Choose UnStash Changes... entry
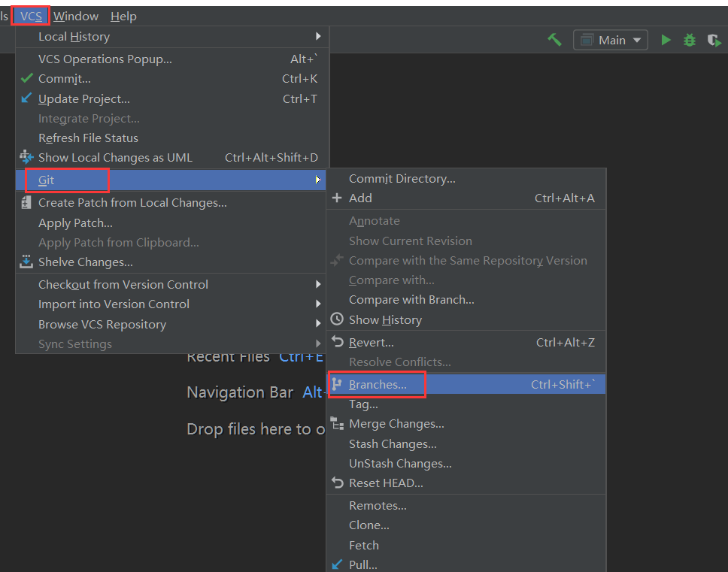 pyautogui.click(x=466, y=464)
